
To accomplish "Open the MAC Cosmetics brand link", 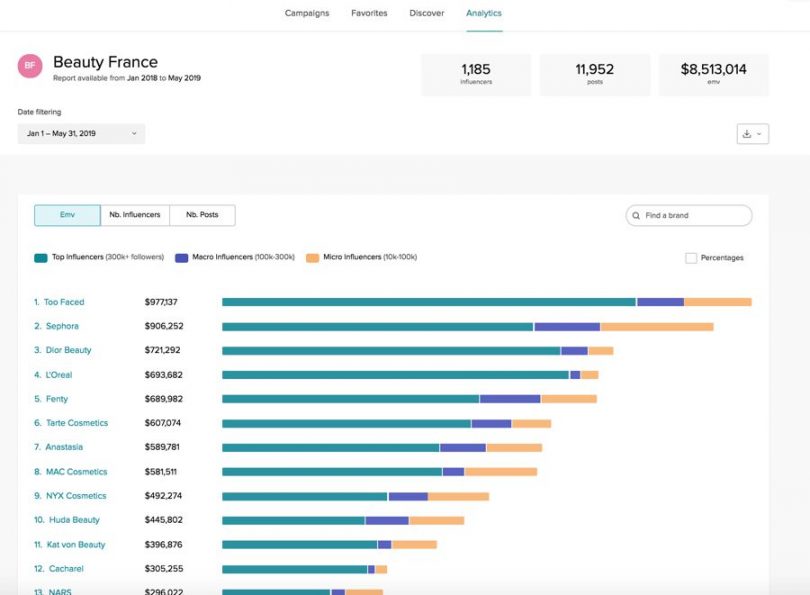I will (x=76, y=472).
